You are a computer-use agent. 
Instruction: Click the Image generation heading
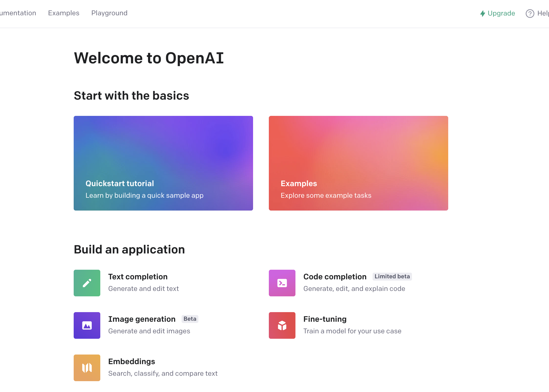pos(142,319)
